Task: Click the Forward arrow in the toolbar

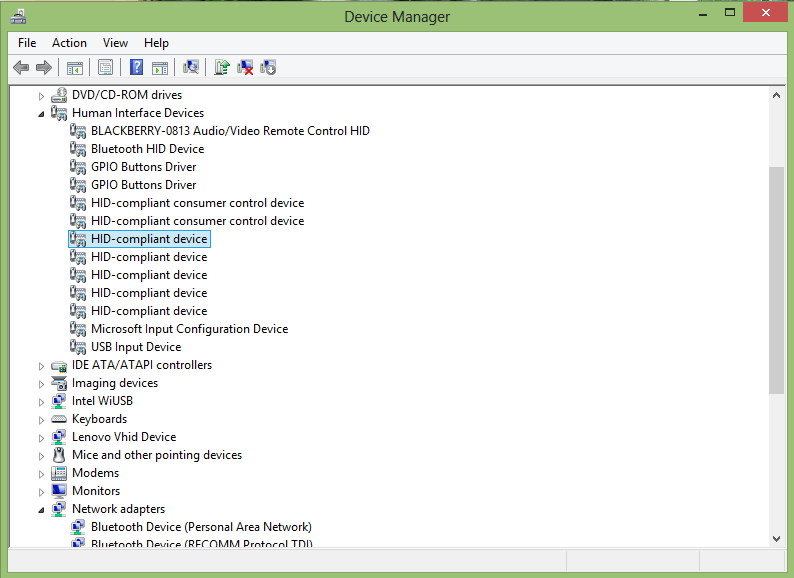Action: point(43,67)
